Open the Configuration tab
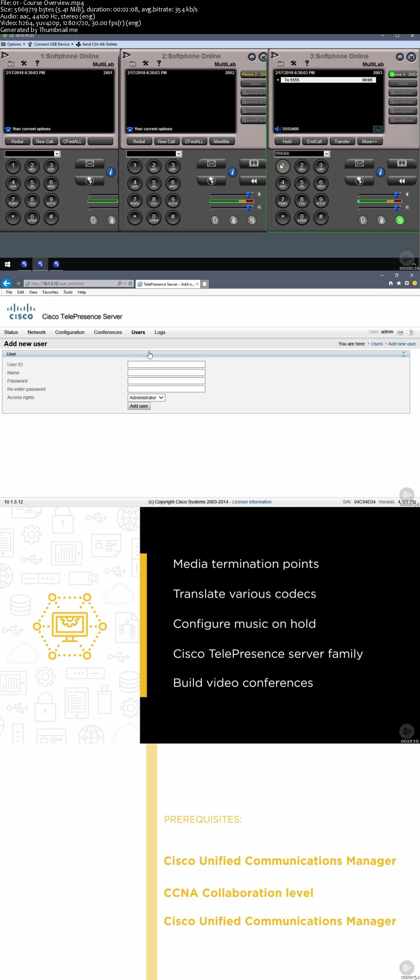420x980 pixels. [70, 332]
